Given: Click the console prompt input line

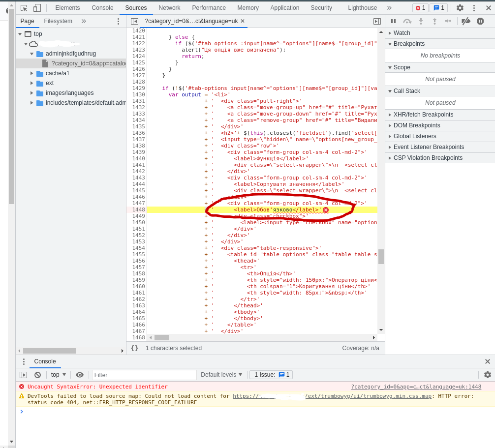Looking at the screenshot, I should tap(255, 412).
